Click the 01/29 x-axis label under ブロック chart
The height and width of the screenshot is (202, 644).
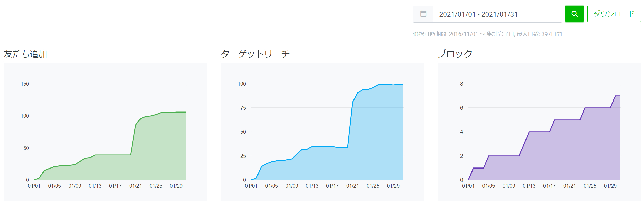610,186
